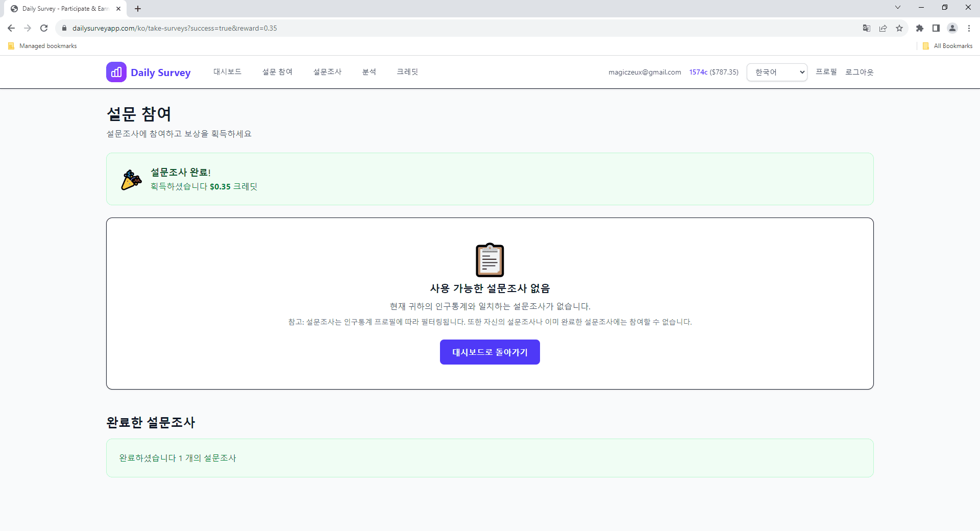Click the back navigation arrow

point(11,28)
